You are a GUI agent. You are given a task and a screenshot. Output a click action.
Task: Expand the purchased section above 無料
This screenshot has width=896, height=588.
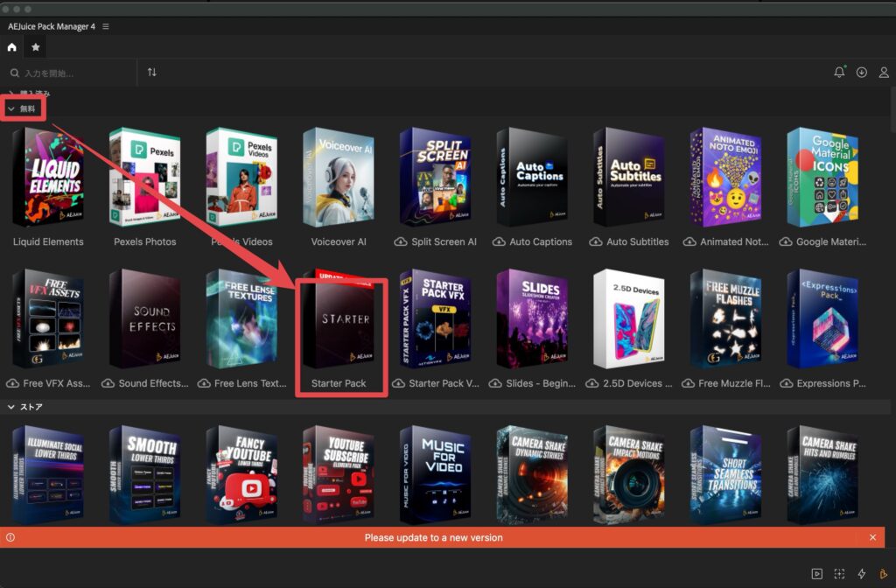pyautogui.click(x=11, y=93)
